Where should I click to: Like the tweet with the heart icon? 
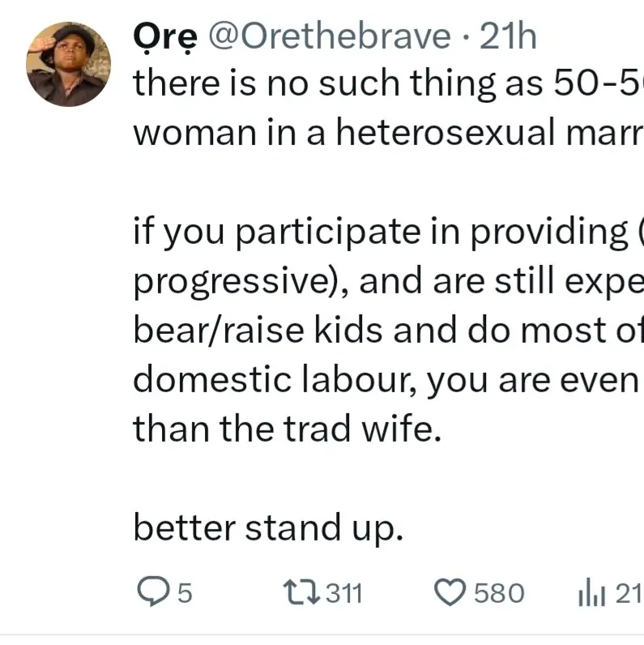click(x=450, y=594)
